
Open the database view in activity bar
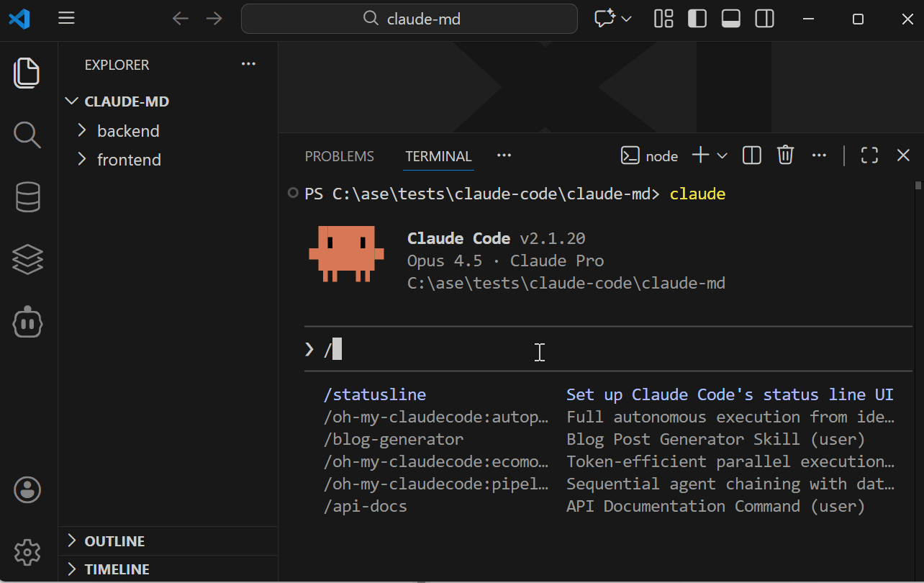(27, 197)
